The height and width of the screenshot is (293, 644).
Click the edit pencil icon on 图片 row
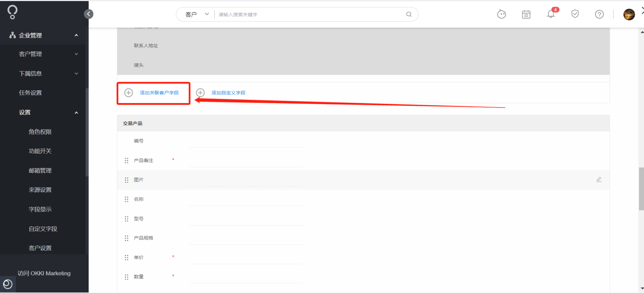[599, 180]
